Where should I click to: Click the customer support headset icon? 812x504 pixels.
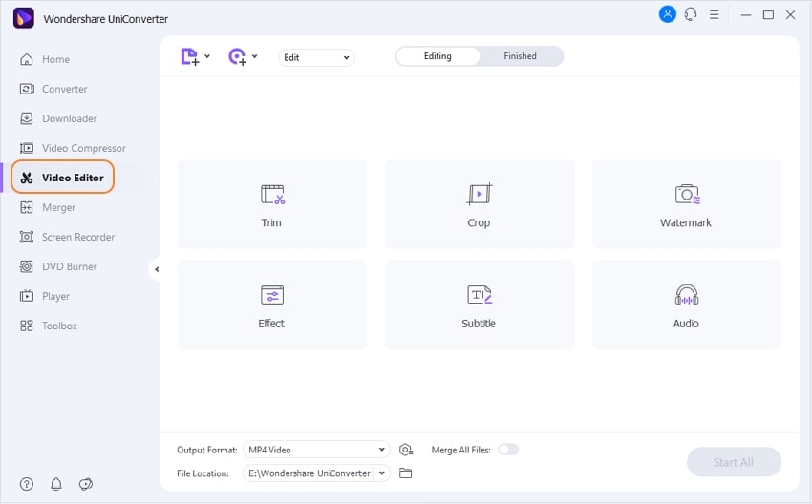tap(691, 14)
